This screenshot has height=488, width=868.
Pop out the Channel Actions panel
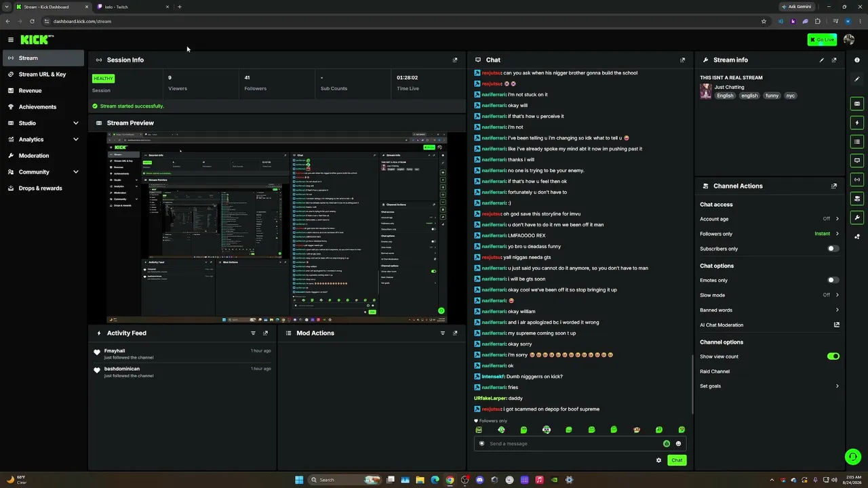pyautogui.click(x=834, y=186)
